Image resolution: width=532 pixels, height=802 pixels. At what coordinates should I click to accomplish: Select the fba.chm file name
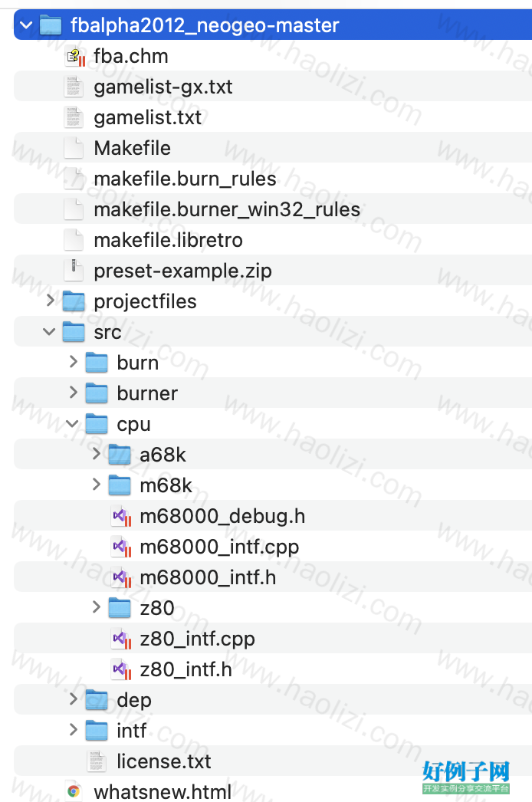(131, 56)
